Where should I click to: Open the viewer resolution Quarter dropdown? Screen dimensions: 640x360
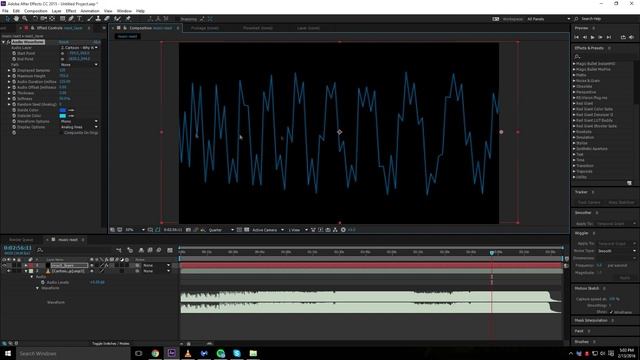(x=221, y=230)
